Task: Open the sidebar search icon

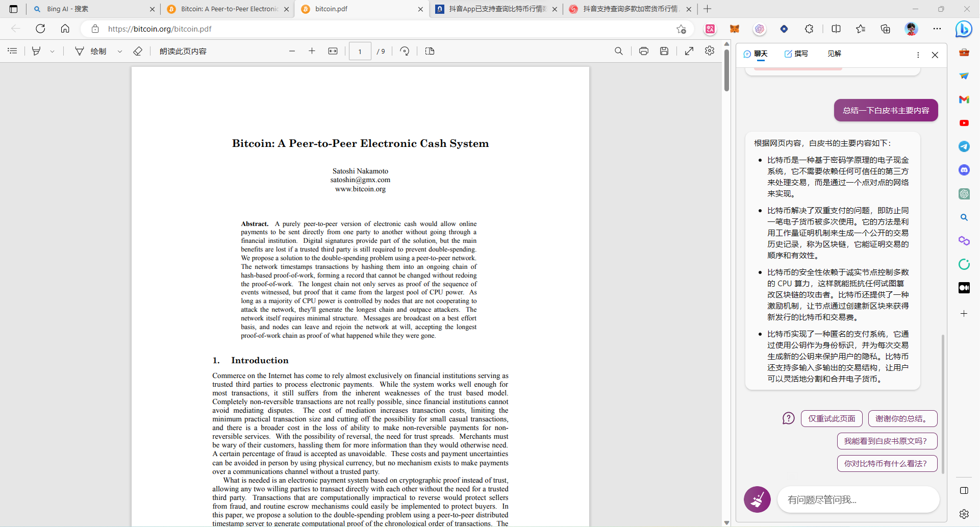Action: (964, 217)
